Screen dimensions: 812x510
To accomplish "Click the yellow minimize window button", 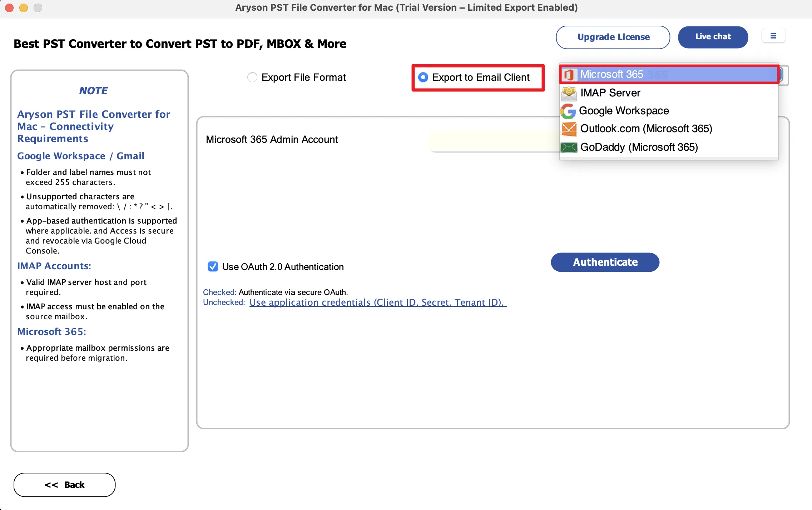I will click(x=24, y=7).
